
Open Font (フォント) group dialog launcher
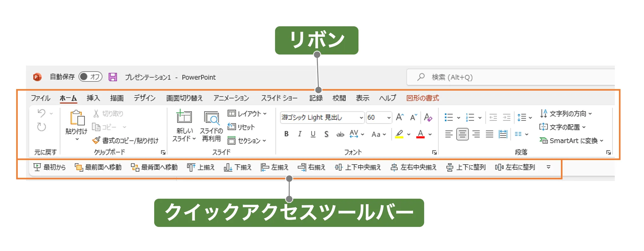pyautogui.click(x=434, y=152)
